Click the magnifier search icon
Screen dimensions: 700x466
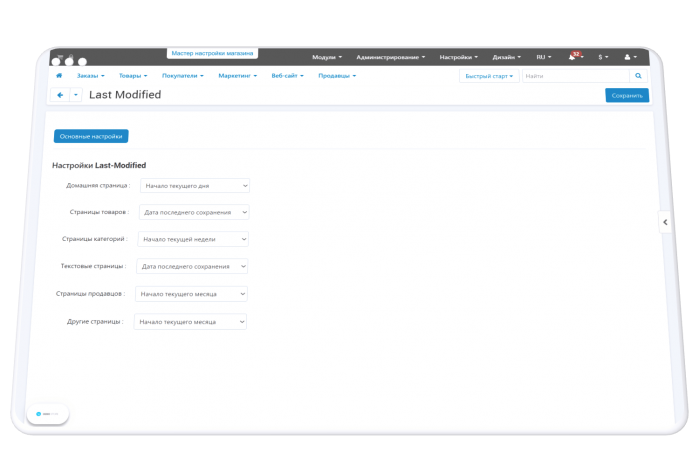[x=638, y=76]
